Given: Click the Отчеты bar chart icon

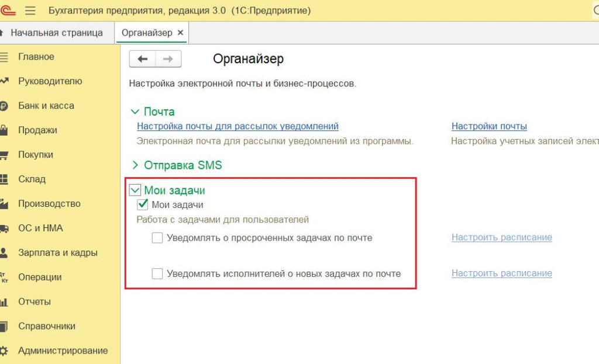Looking at the screenshot, I should click(4, 302).
